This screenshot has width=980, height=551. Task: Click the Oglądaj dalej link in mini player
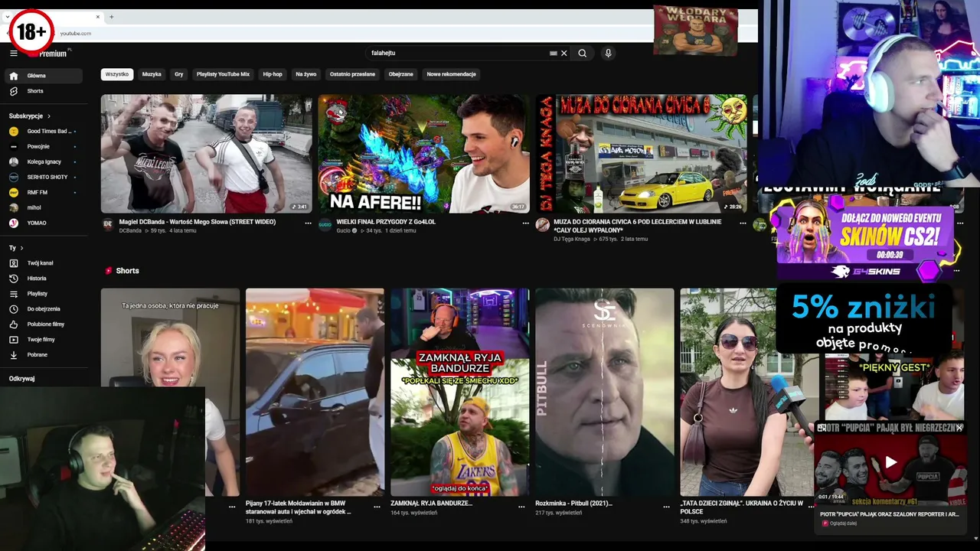click(x=842, y=523)
